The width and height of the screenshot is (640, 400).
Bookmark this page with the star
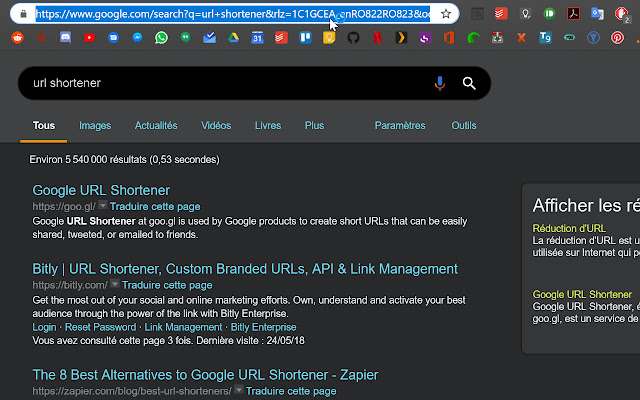coord(446,13)
